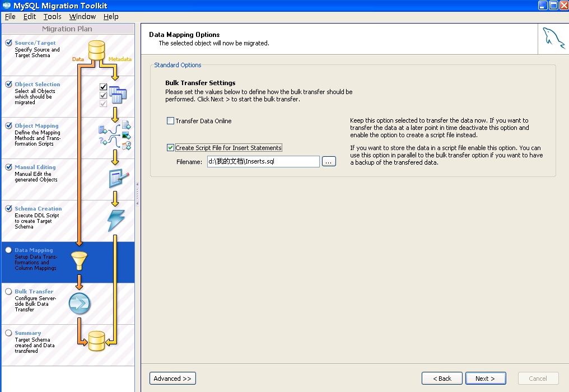
Task: Click the Filename input field
Action: 263,161
